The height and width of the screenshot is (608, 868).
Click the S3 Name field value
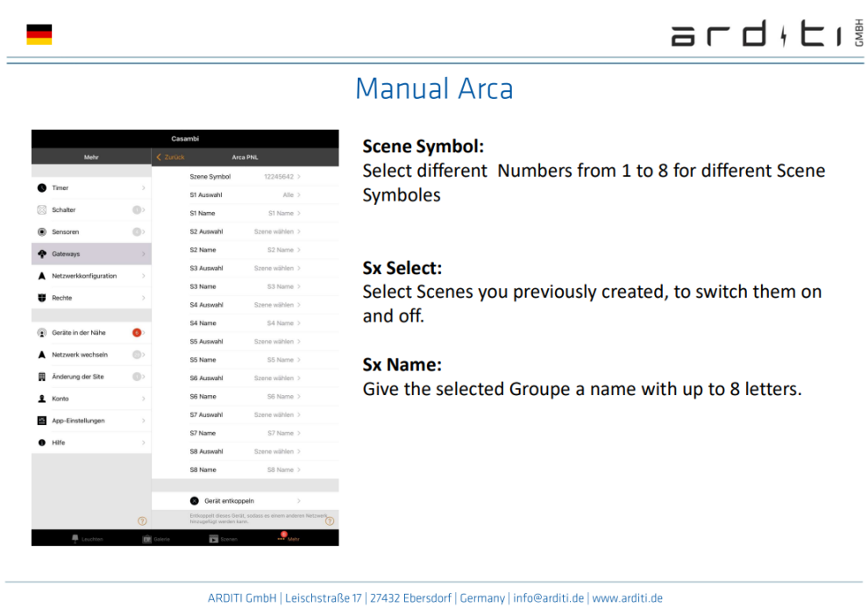(280, 287)
